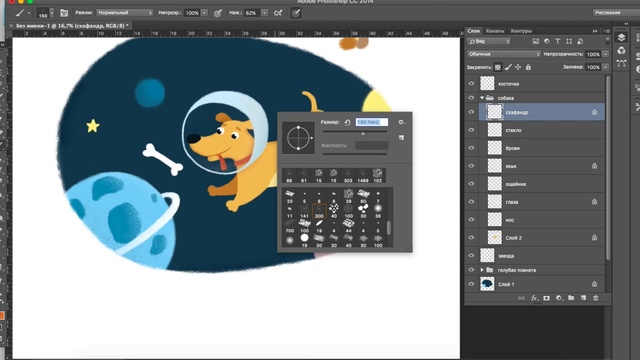This screenshot has height=360, width=640.
Task: Open the Рисование workspace switcher
Action: click(616, 13)
